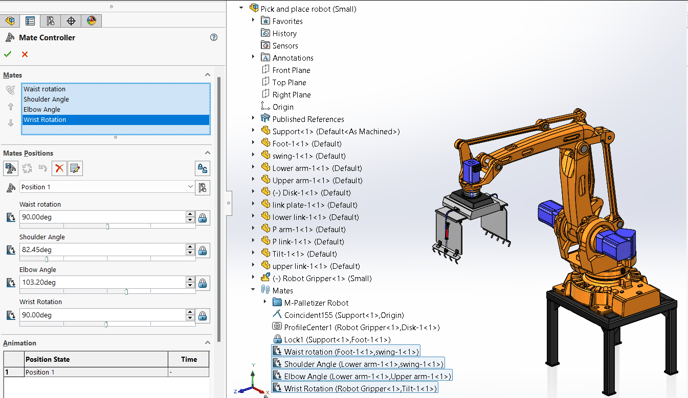Delete the current position

[x=59, y=168]
